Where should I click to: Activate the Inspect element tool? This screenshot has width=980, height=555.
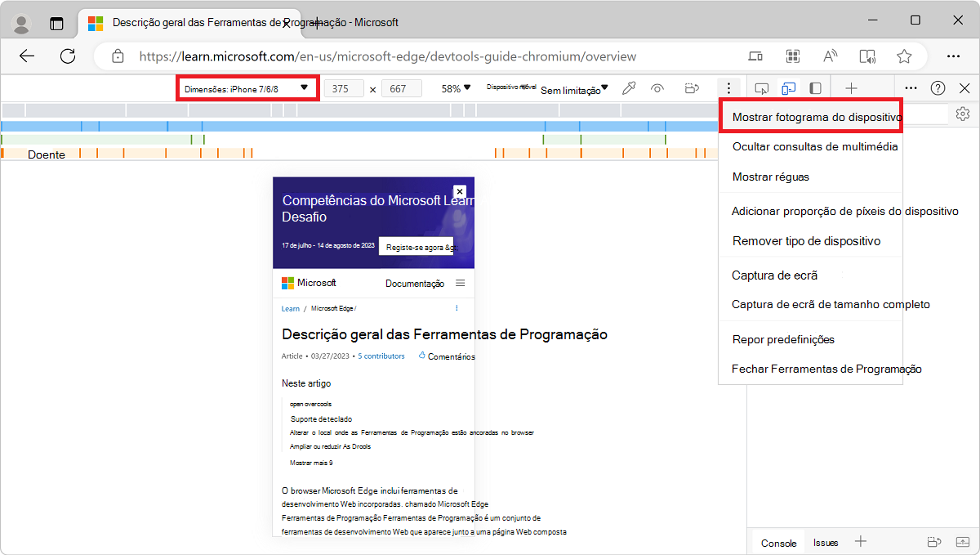click(762, 87)
